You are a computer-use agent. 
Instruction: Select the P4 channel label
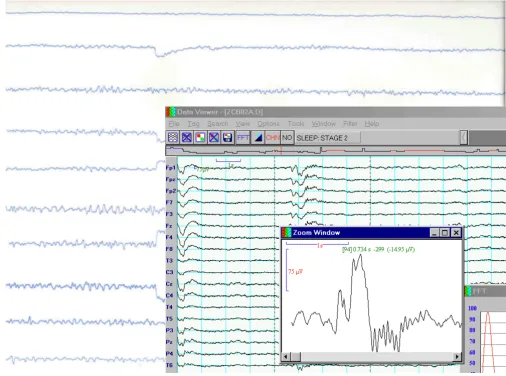169,353
